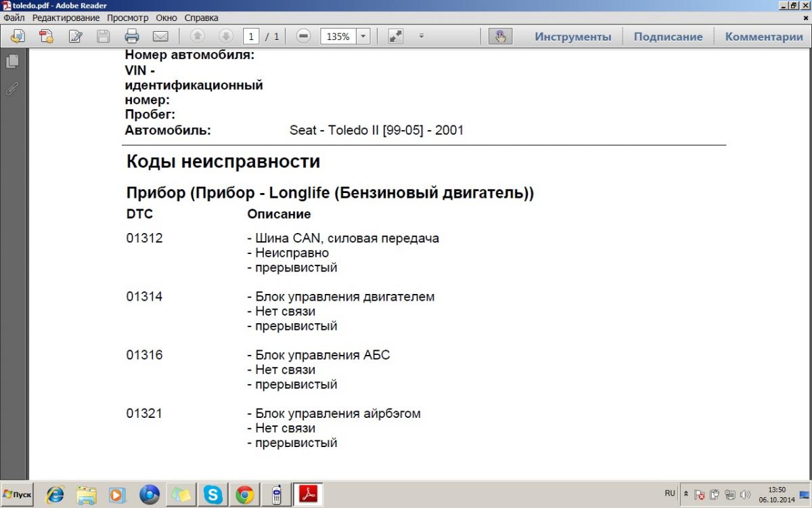Click DTC code 01314
Screen dimensions: 812x508
point(144,297)
